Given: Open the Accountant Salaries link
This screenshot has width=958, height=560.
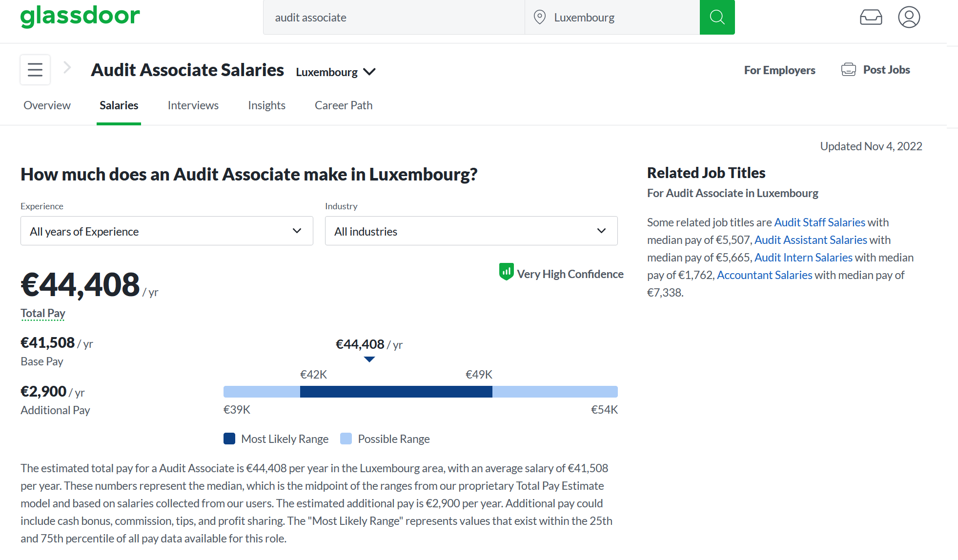Looking at the screenshot, I should pyautogui.click(x=764, y=275).
